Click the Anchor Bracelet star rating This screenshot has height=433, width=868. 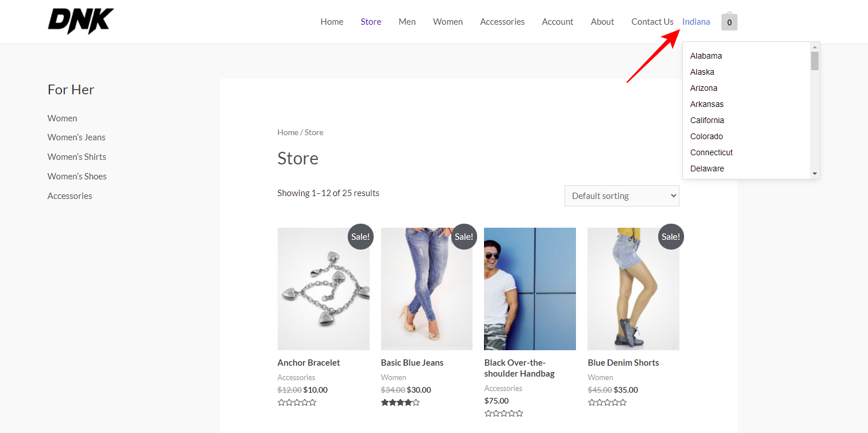pos(297,403)
